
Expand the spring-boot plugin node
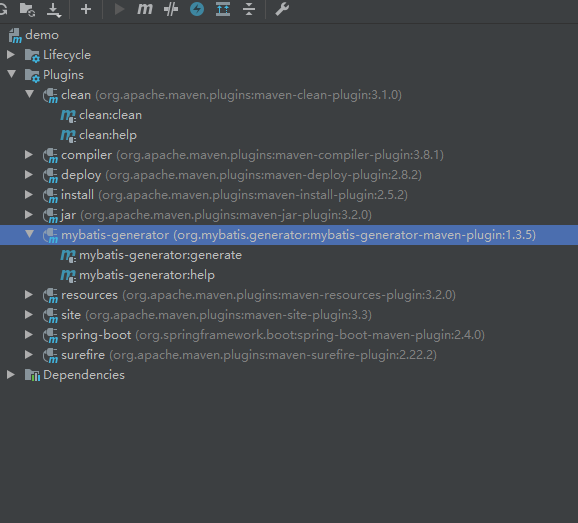pos(29,335)
